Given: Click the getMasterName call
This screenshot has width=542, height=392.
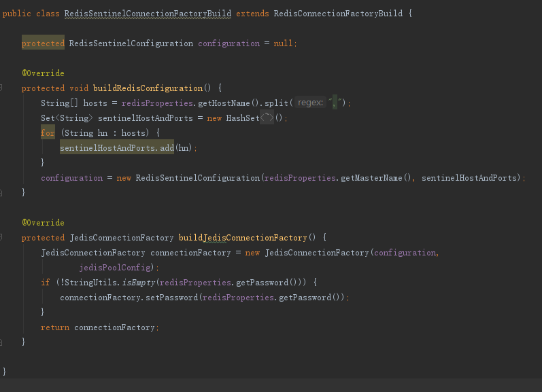Looking at the screenshot, I should 371,178.
